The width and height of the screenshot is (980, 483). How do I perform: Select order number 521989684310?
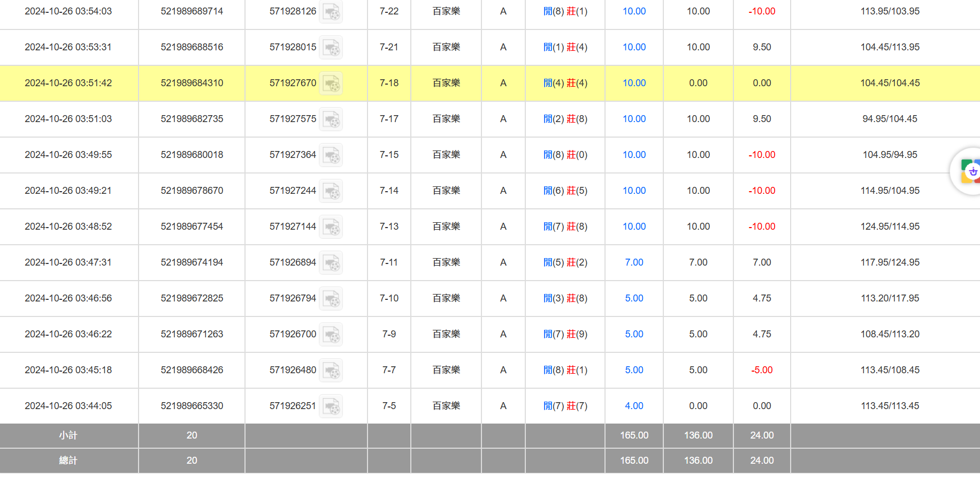[192, 83]
